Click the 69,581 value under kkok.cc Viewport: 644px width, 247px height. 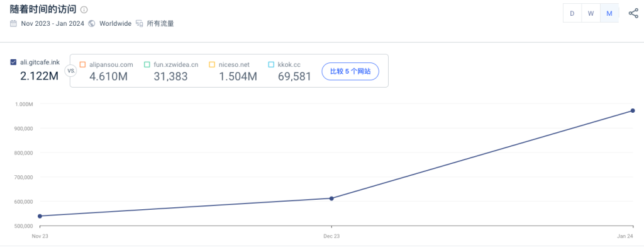point(294,76)
